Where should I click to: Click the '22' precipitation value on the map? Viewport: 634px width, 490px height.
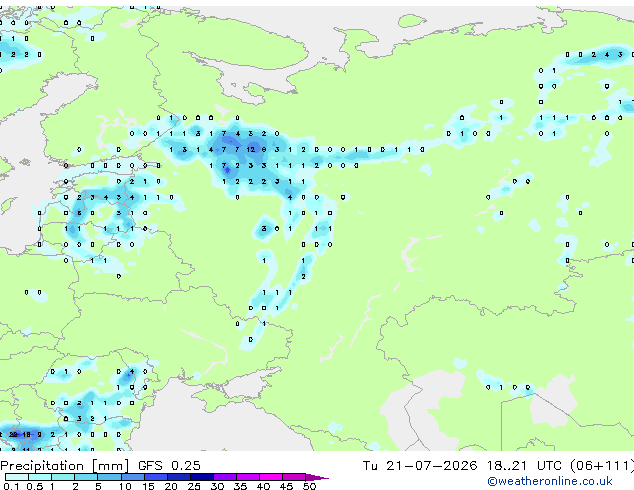(13, 435)
